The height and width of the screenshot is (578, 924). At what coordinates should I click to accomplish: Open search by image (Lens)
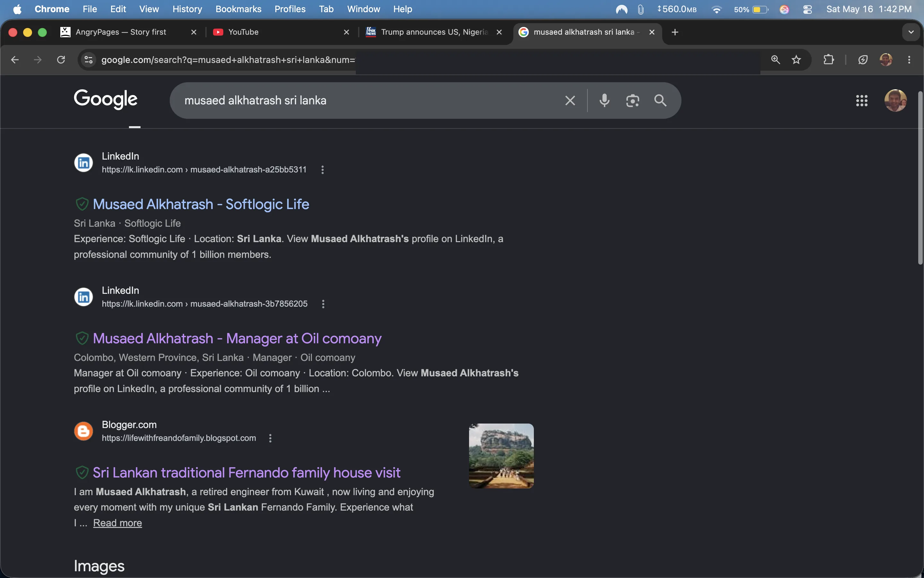pyautogui.click(x=633, y=101)
